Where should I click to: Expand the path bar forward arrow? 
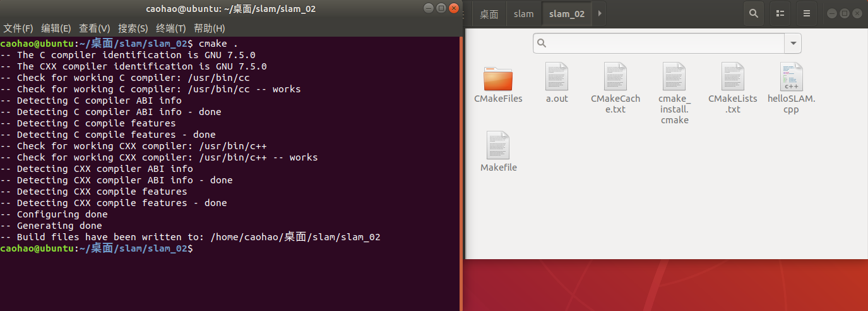point(600,13)
